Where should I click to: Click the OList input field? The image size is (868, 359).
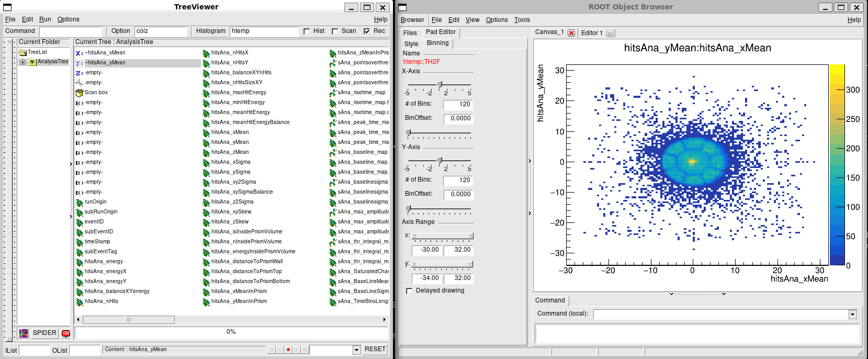(x=85, y=350)
